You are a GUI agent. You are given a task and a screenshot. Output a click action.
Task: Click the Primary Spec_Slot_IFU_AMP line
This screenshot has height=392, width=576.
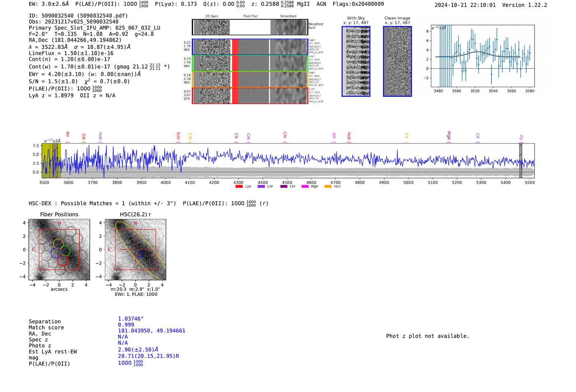tap(95, 28)
